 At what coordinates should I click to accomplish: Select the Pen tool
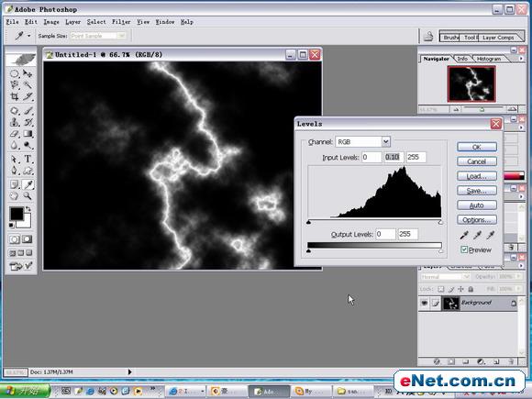pyautogui.click(x=15, y=171)
